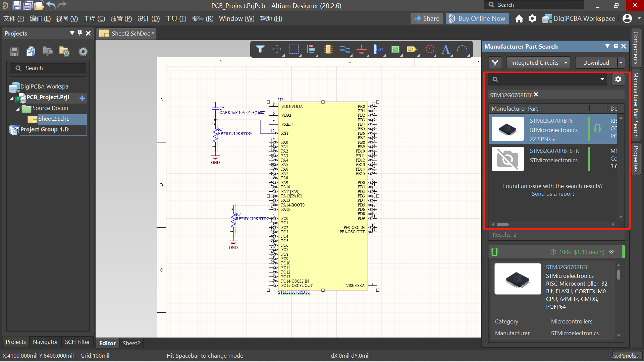Viewport: 644px width, 362px height.
Task: Select the STM32G070RBT6TR search result thumbnail
Action: [507, 159]
